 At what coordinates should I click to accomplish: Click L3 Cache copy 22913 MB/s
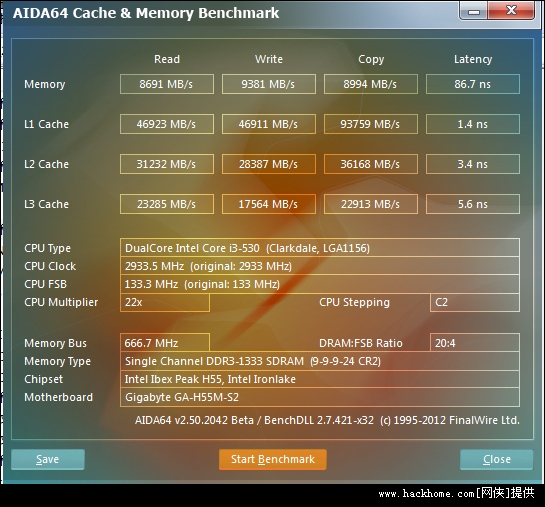[x=371, y=204]
